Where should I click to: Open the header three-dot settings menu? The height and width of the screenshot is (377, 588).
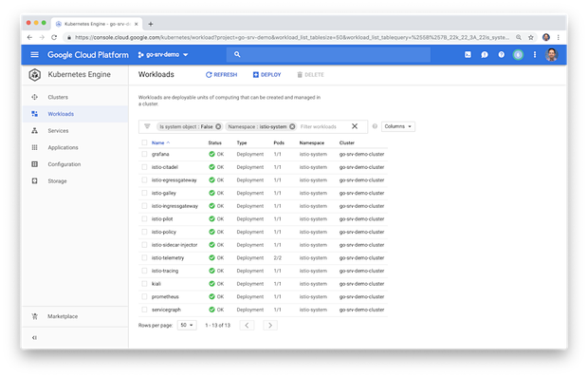[535, 55]
